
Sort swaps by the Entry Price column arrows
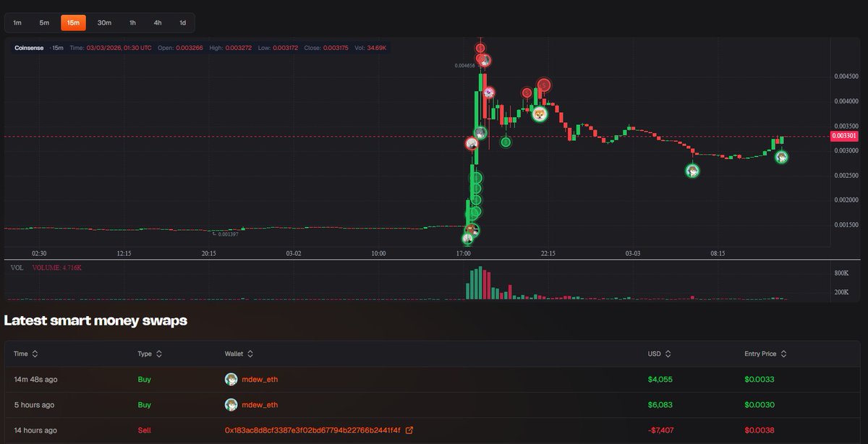pyautogui.click(x=783, y=354)
